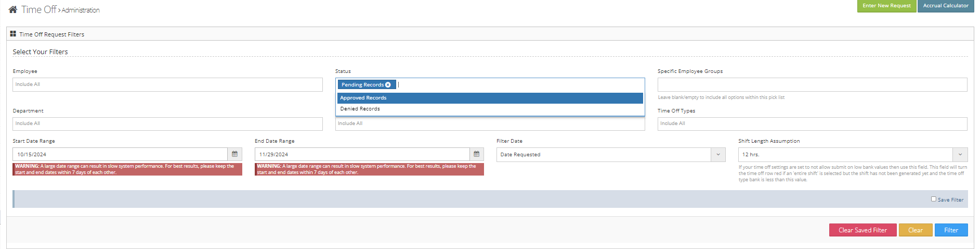
Task: Click the Enter New Request button
Action: coord(886,6)
